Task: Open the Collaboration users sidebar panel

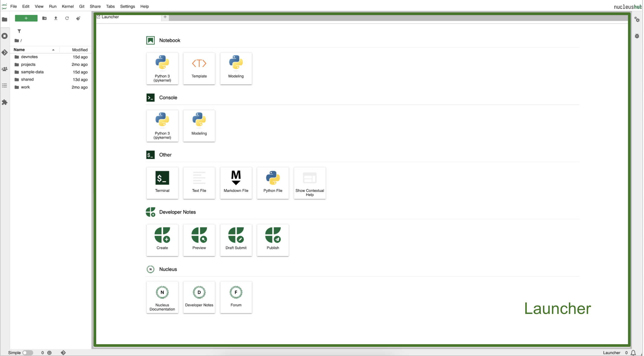Action: coord(5,69)
